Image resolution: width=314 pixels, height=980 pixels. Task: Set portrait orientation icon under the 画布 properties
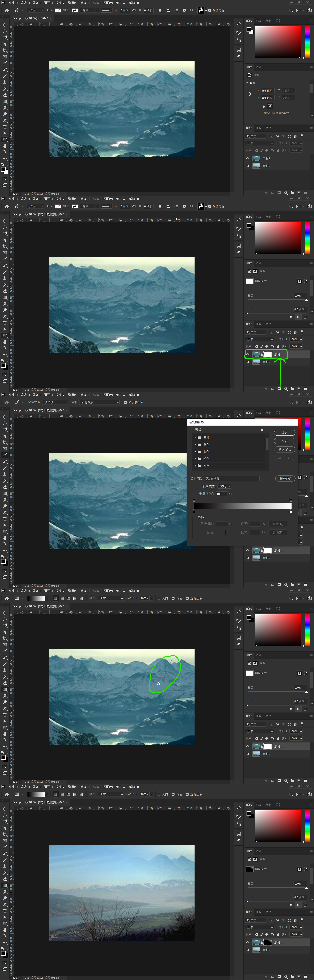pyautogui.click(x=264, y=106)
